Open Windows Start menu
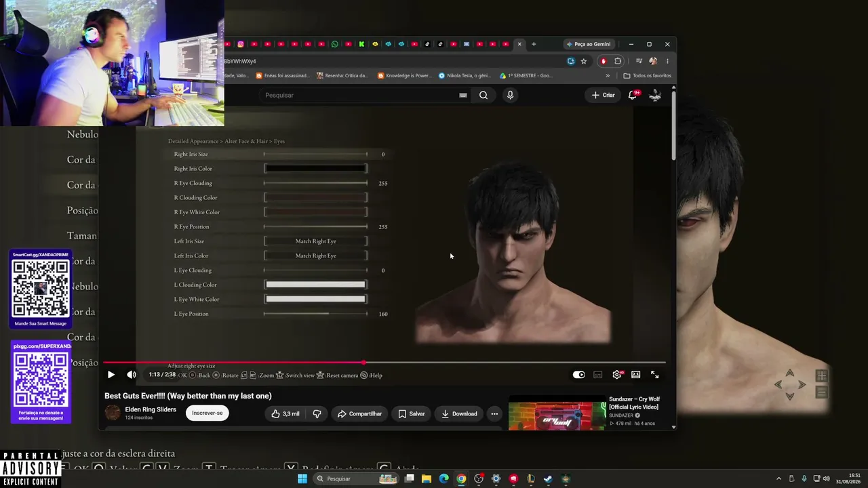The image size is (868, 488). point(302,479)
